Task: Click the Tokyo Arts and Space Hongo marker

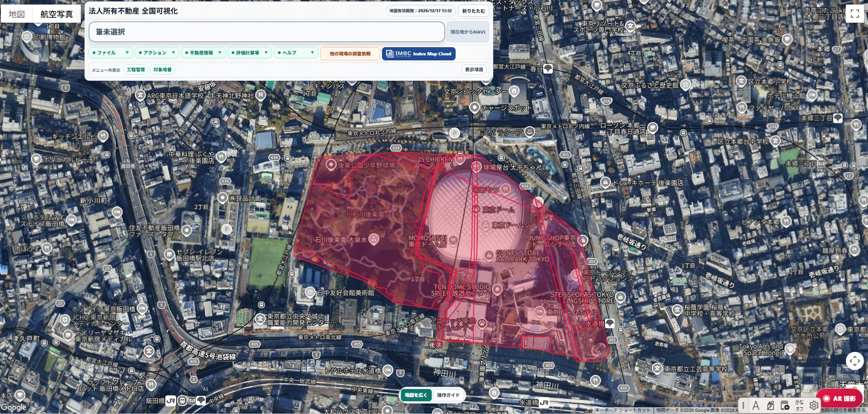Action: (x=790, y=349)
